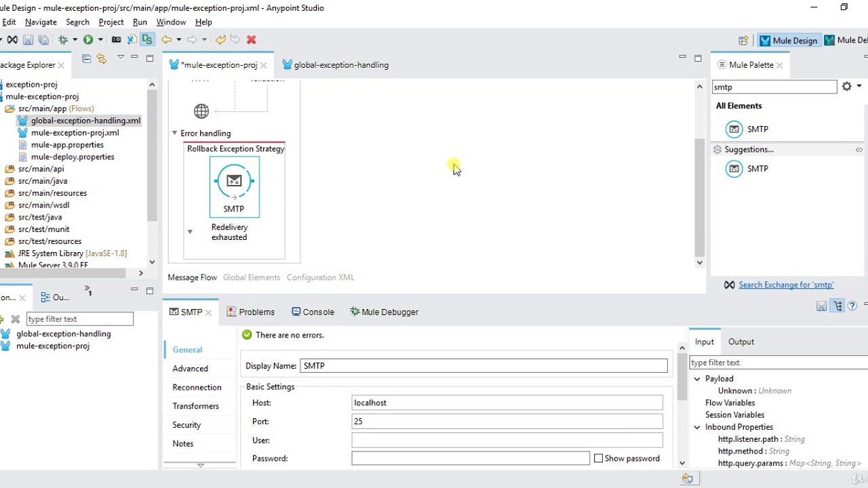
Task: Click the Display Name input field
Action: coord(484,366)
